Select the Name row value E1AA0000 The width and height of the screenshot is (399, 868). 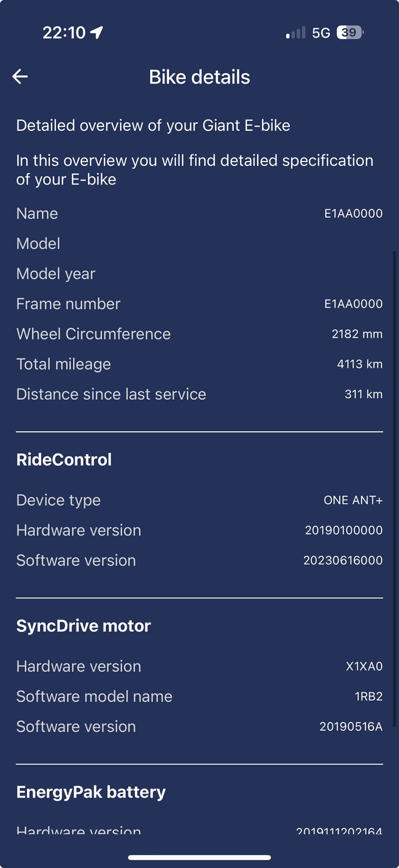point(353,213)
